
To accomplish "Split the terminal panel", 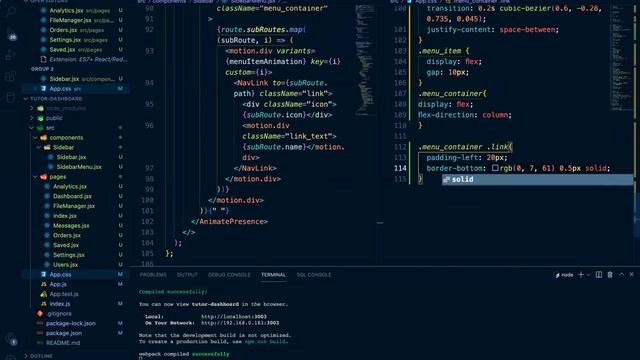I will (599, 275).
